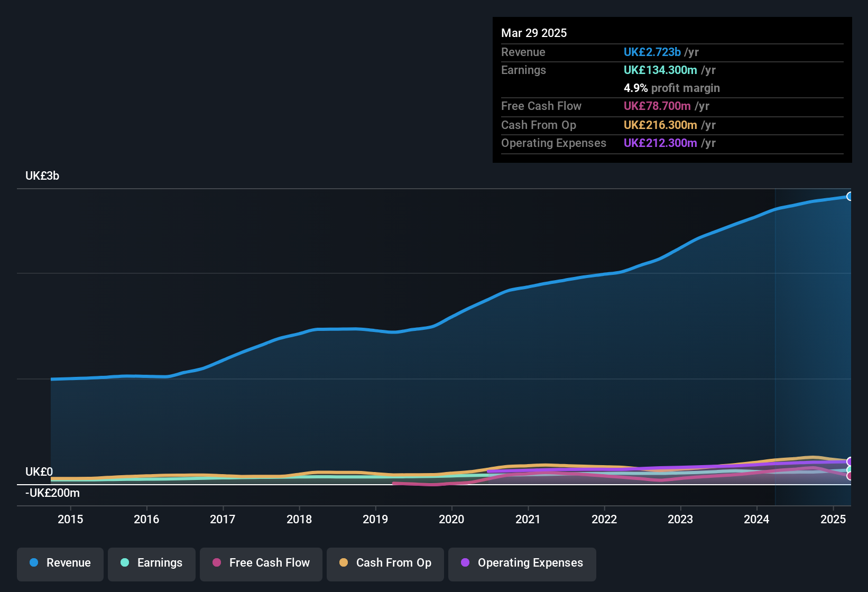Hide the Operating Expenses series
Viewport: 868px width, 592px height.
(x=522, y=563)
